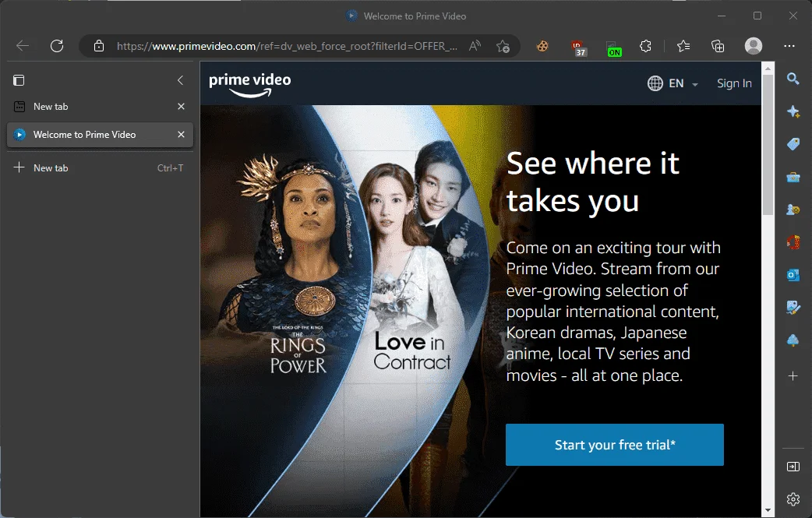This screenshot has width=812, height=518.
Task: Close the Welcome to Prime Video tab
Action: pyautogui.click(x=182, y=135)
